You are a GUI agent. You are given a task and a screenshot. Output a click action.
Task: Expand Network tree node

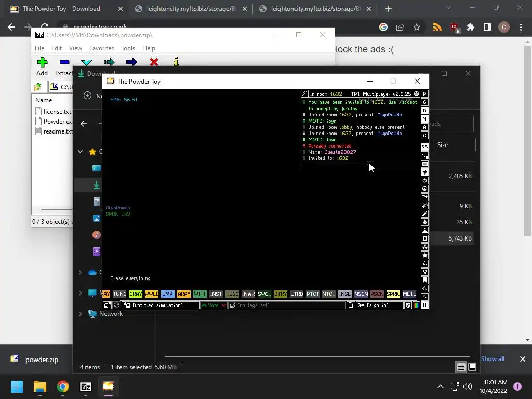[x=81, y=314]
